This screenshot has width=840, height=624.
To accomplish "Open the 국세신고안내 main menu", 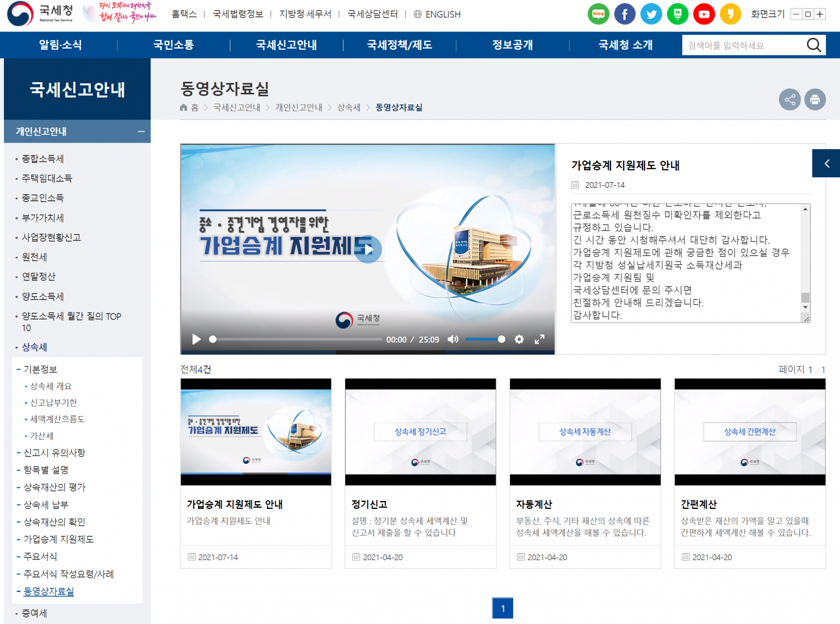I will click(x=287, y=45).
